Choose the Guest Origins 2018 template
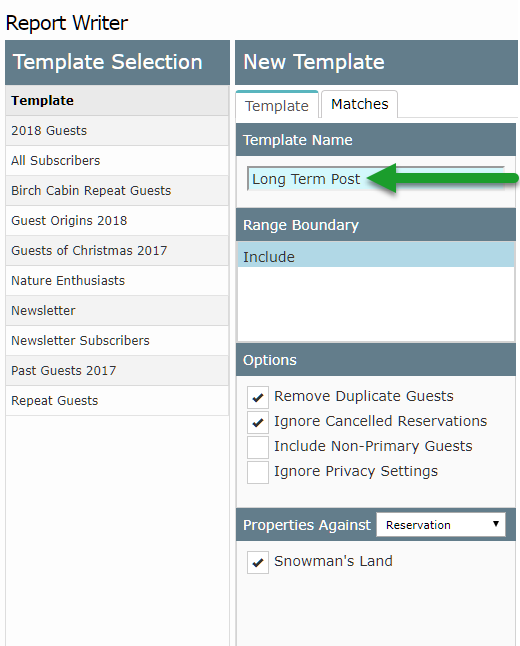The image size is (520, 646). coord(117,221)
